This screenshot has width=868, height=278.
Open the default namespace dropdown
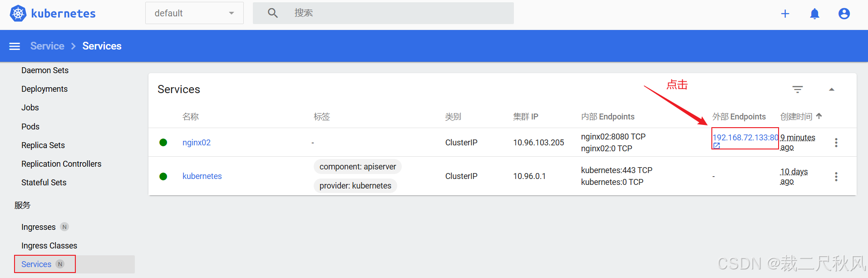(x=194, y=13)
